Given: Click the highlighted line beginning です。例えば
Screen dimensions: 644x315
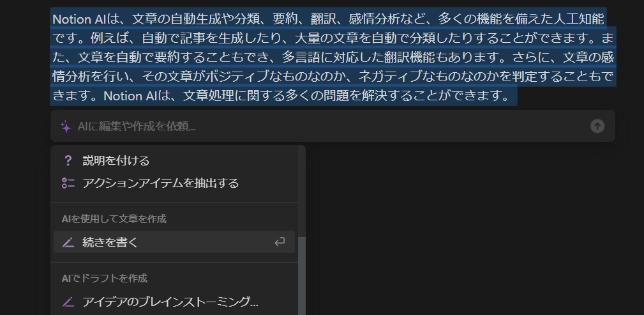Looking at the screenshot, I should [x=333, y=38].
